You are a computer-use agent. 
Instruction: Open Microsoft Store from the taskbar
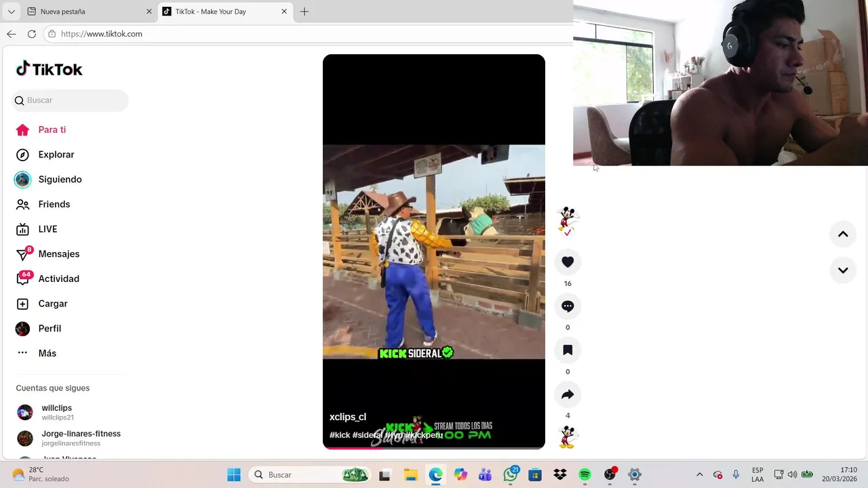click(x=535, y=474)
